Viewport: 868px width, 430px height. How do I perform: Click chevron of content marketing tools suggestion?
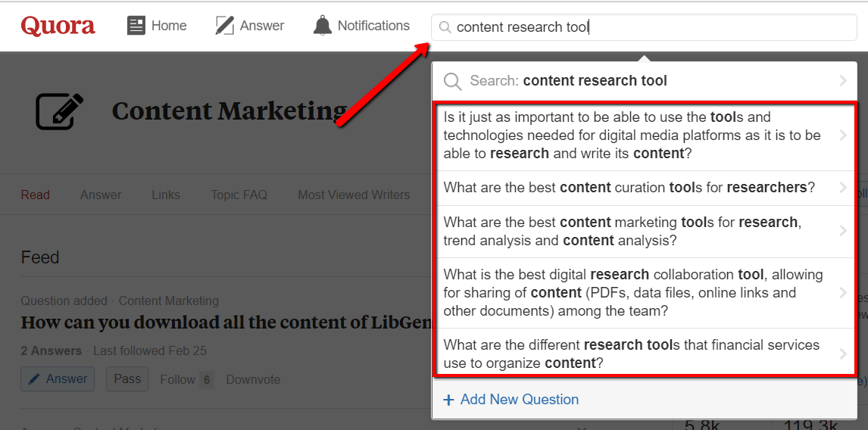tap(843, 231)
